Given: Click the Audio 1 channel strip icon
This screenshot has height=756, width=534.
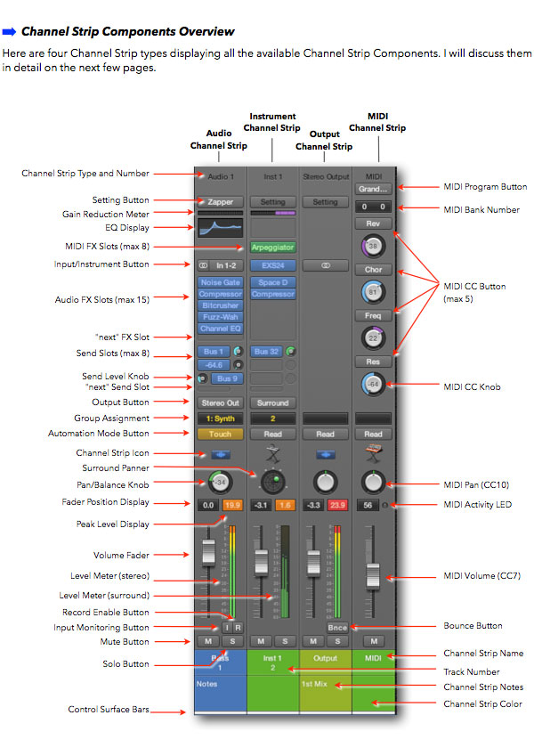Looking at the screenshot, I should tap(220, 455).
